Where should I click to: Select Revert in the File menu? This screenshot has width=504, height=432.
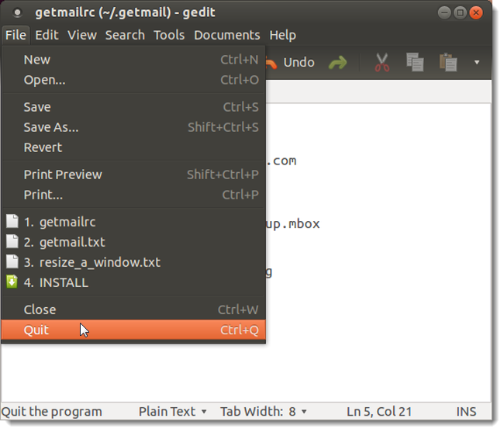click(43, 147)
